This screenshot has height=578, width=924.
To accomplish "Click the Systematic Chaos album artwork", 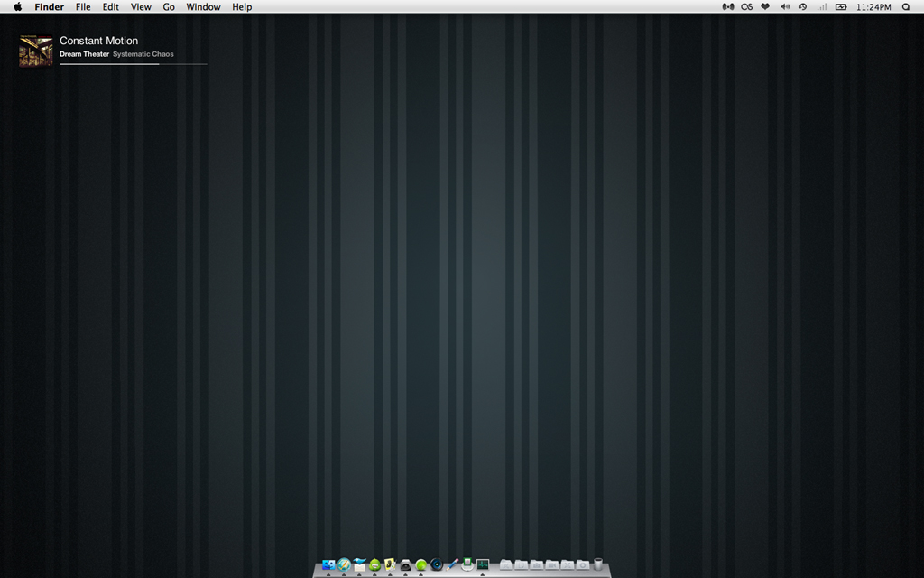I will tap(35, 51).
